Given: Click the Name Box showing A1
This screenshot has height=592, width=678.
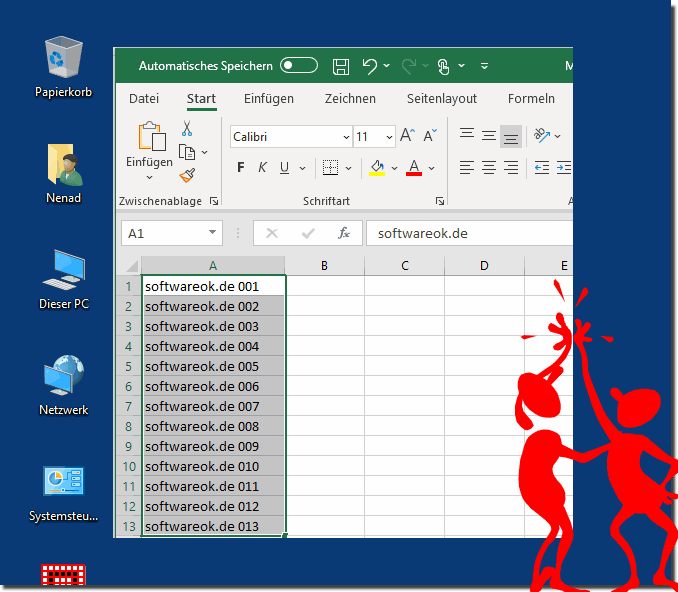Looking at the screenshot, I should tap(172, 233).
